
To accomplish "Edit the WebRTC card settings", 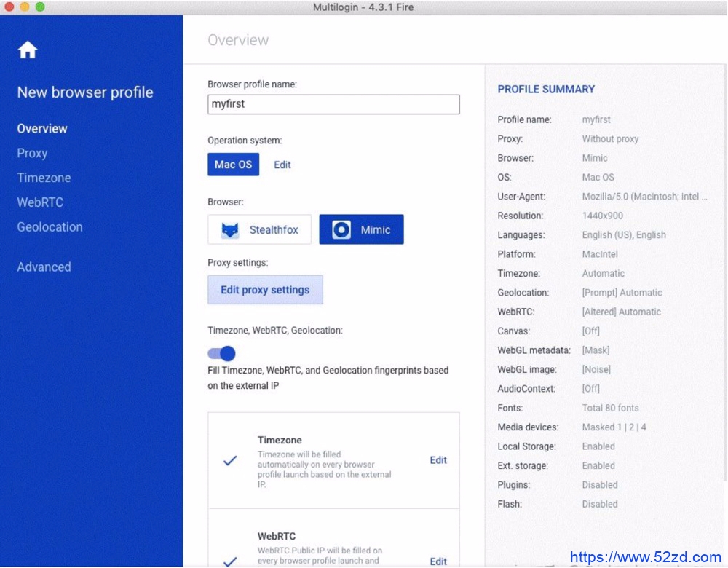I will point(438,561).
